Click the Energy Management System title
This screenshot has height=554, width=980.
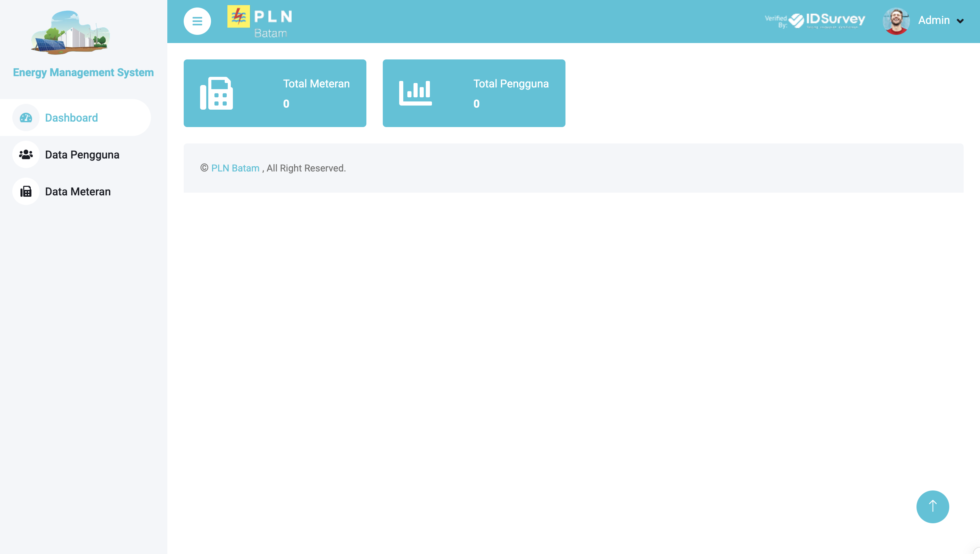(x=83, y=72)
